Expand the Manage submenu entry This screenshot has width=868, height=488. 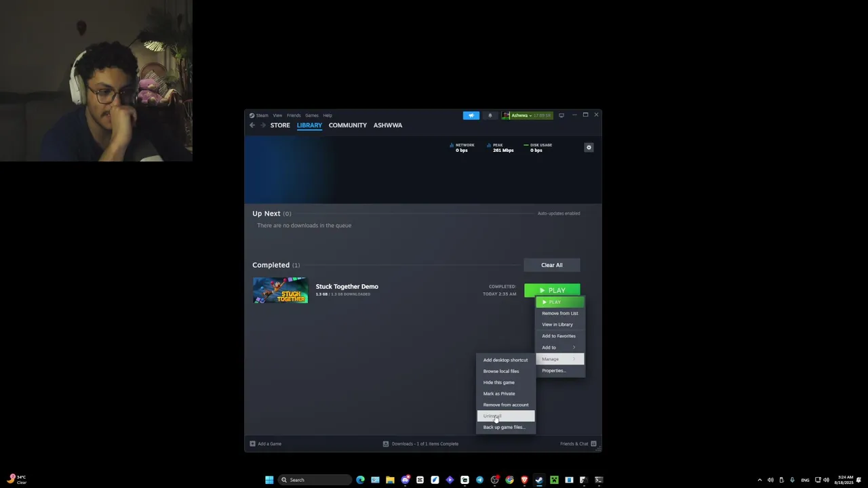click(559, 359)
